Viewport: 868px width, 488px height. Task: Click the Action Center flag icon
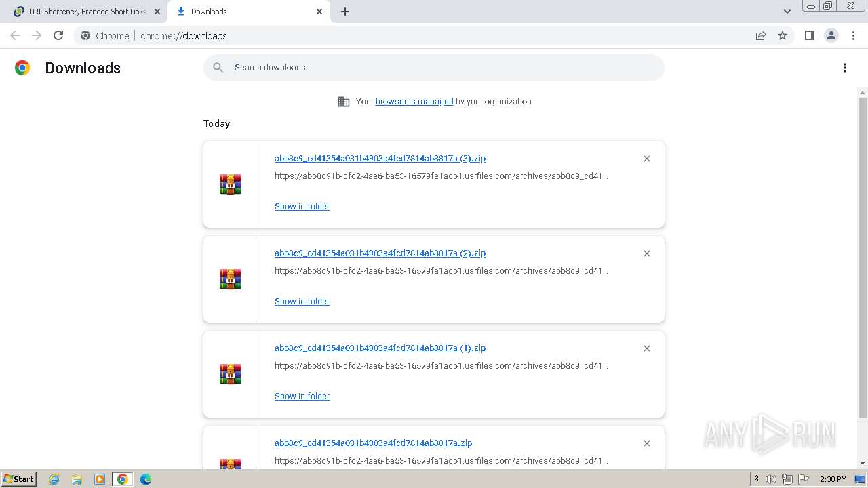(804, 479)
